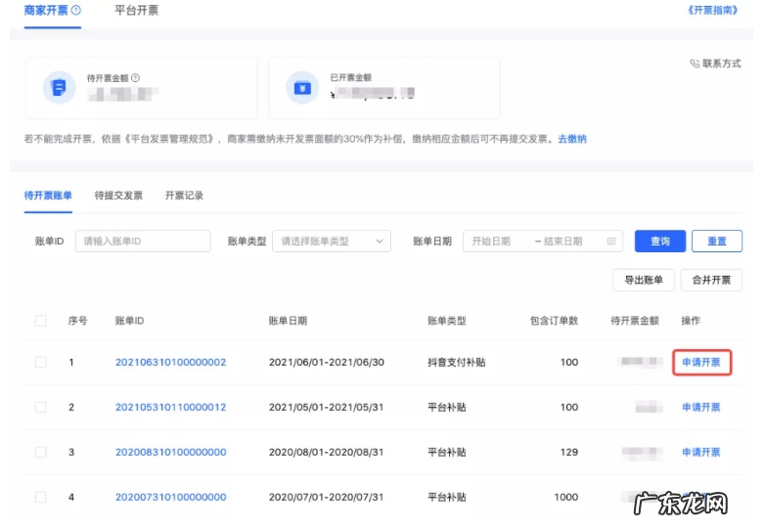Click the 查询 button

660,241
